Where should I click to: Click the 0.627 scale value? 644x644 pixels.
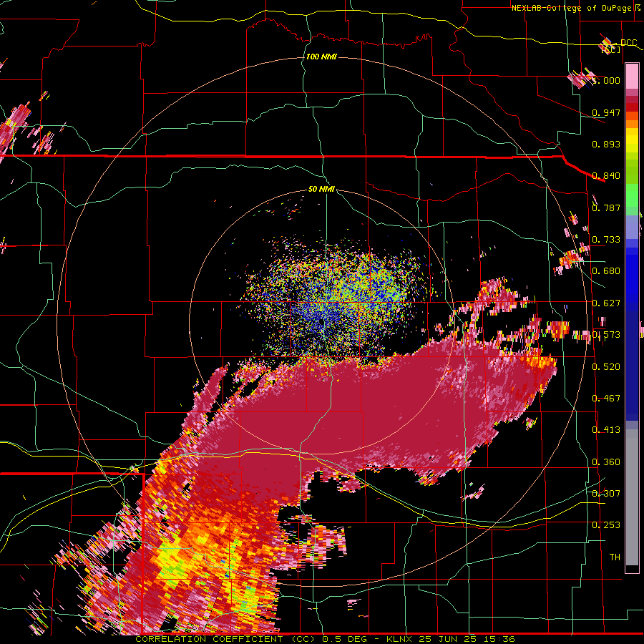point(606,303)
